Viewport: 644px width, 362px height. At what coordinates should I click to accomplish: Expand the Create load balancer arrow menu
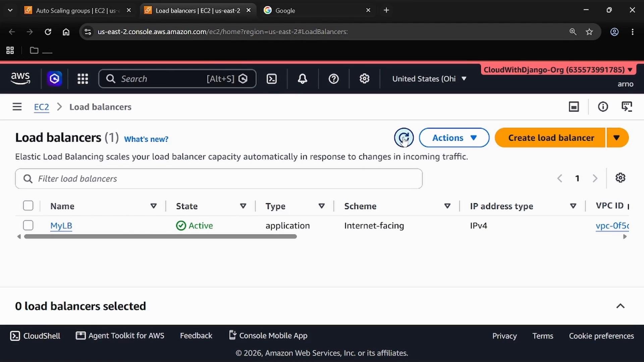coord(617,138)
